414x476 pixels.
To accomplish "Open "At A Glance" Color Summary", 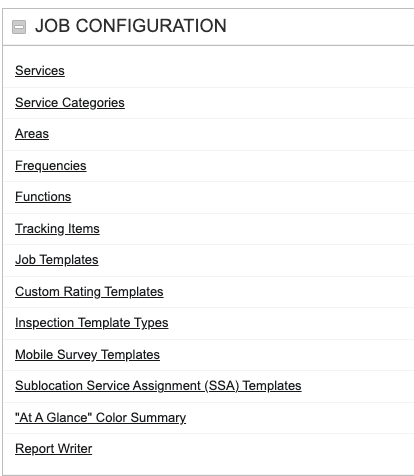I will click(x=100, y=418).
